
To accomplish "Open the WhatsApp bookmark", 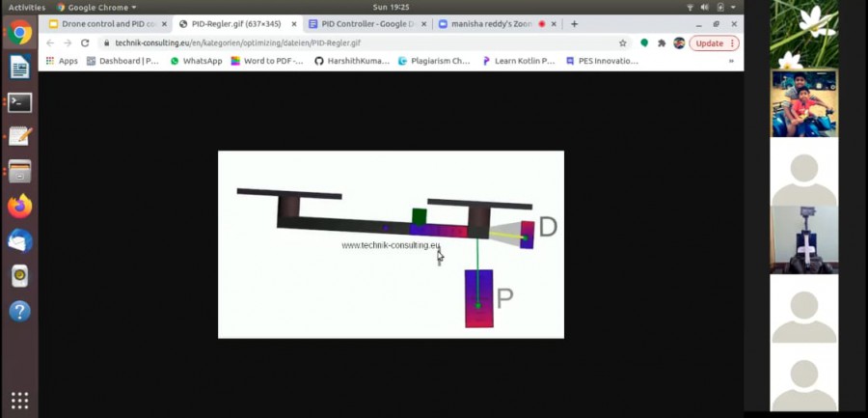I will [x=196, y=61].
